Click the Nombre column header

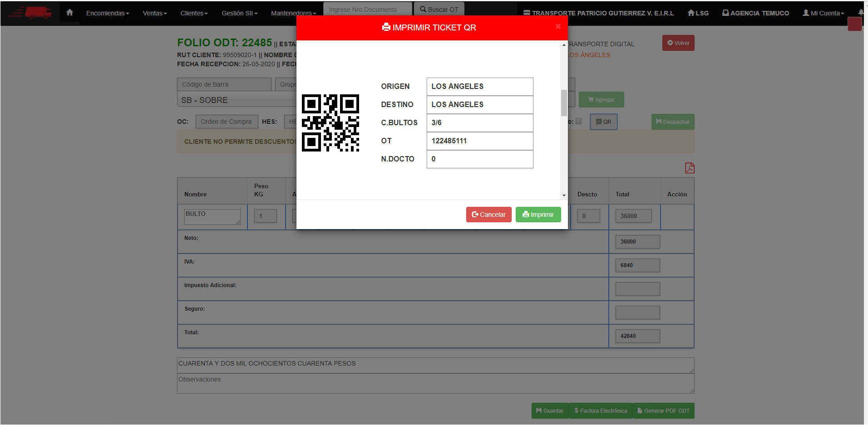coord(195,194)
